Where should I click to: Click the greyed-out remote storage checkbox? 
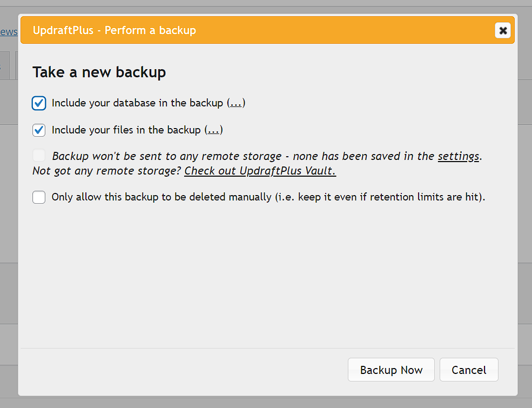point(39,156)
